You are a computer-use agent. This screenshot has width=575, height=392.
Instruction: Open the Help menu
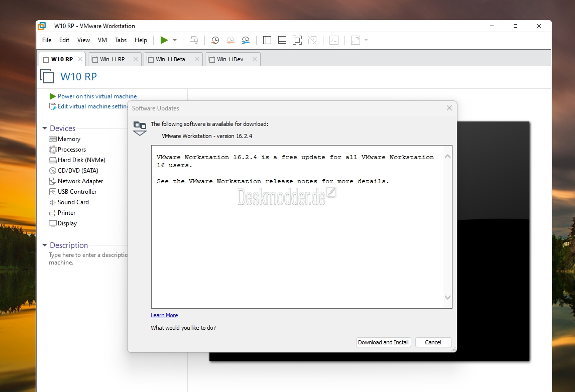pyautogui.click(x=141, y=40)
